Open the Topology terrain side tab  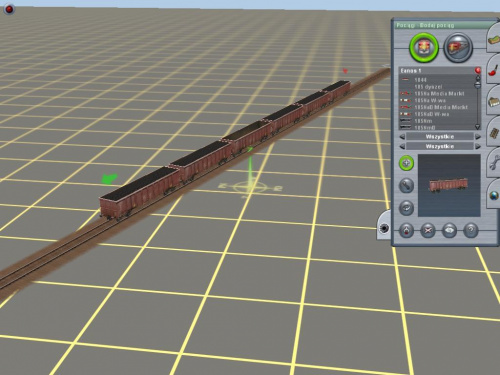(x=494, y=39)
